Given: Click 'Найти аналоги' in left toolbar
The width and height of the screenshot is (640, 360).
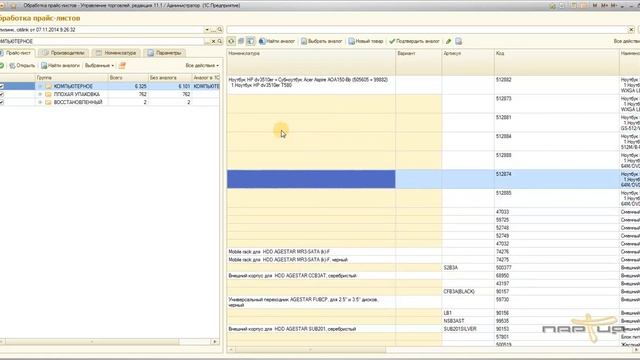Looking at the screenshot, I should [x=60, y=65].
